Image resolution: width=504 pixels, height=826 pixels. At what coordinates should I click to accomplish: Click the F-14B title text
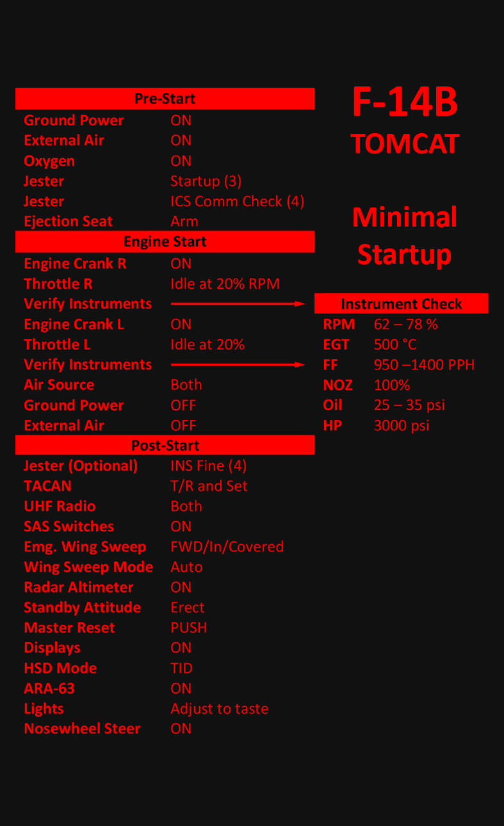405,102
